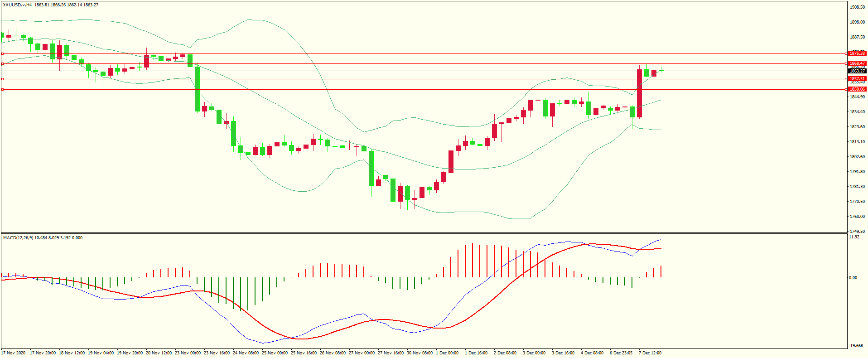Select the 0.00 level on MACD scale
Screen dimensions: 868x358
[x=853, y=278]
